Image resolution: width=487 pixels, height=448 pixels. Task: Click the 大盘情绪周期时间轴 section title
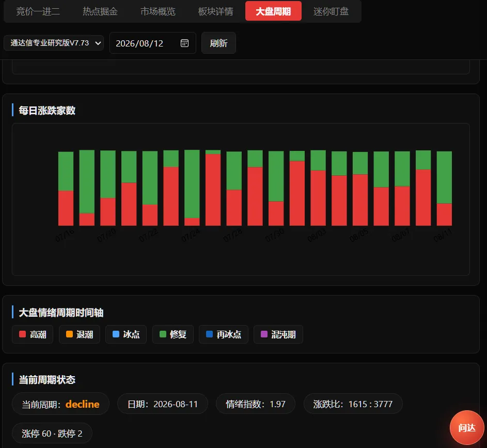click(x=61, y=313)
